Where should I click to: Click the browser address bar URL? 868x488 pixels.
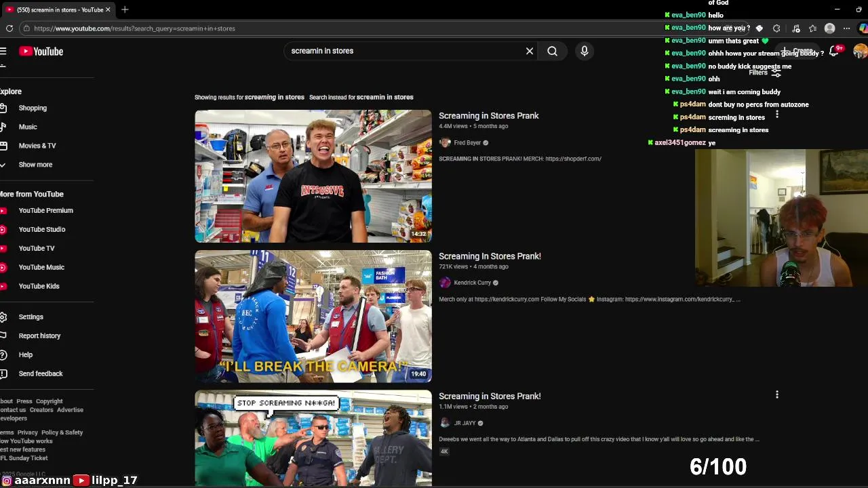pyautogui.click(x=134, y=28)
